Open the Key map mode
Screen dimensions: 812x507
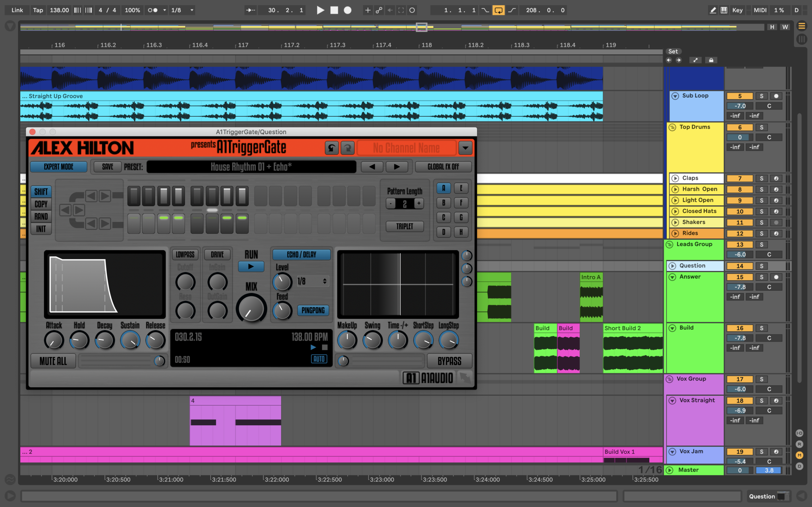tap(737, 10)
